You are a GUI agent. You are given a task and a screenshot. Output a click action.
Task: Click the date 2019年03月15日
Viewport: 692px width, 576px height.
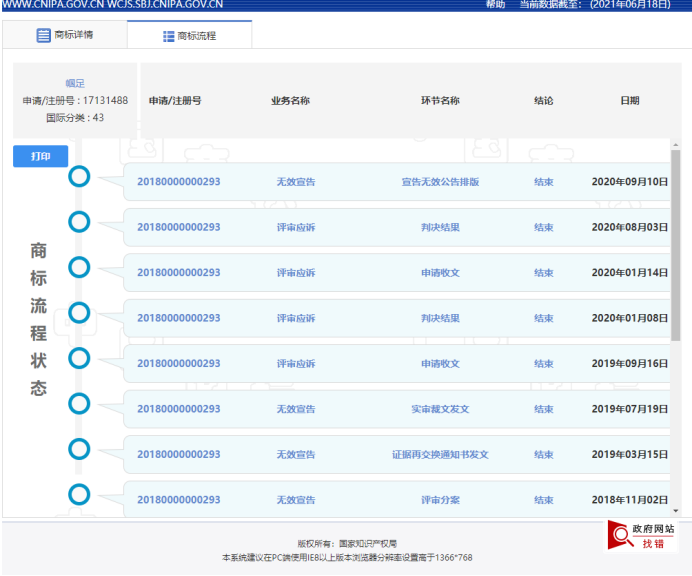click(630, 455)
